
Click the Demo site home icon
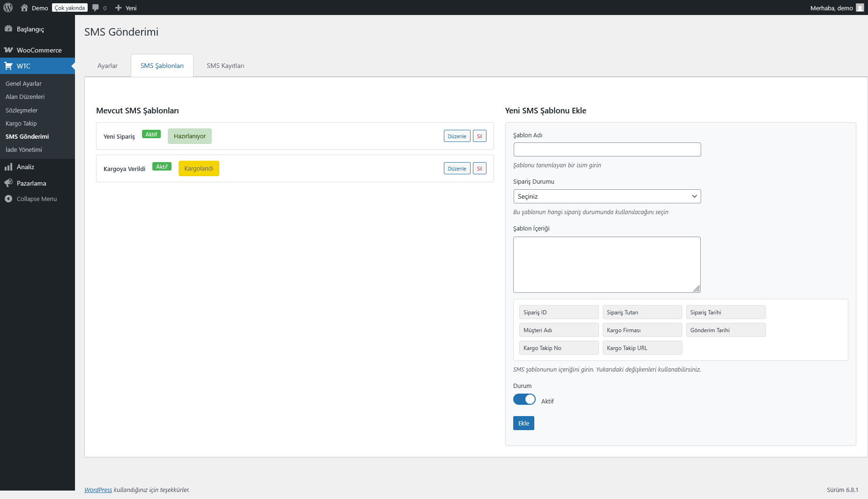point(24,7)
